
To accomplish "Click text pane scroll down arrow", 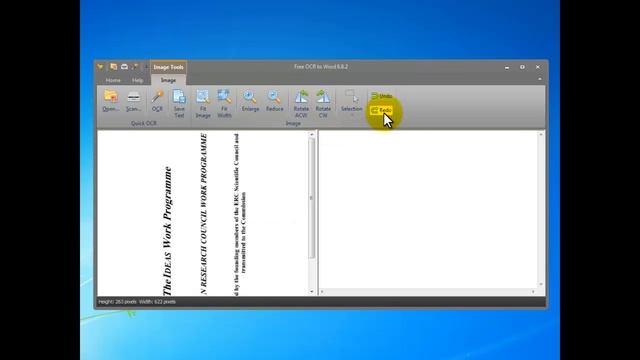I will point(541,284).
